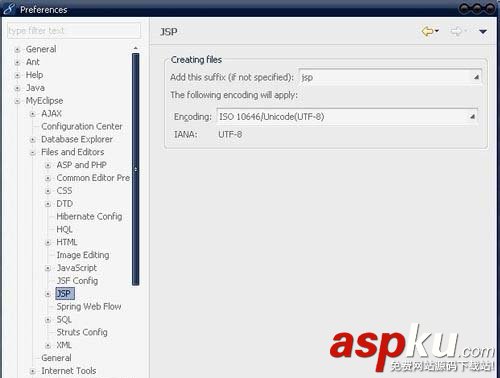The height and width of the screenshot is (378, 500).
Task: Select the ASP and PHP label
Action: [x=81, y=165]
